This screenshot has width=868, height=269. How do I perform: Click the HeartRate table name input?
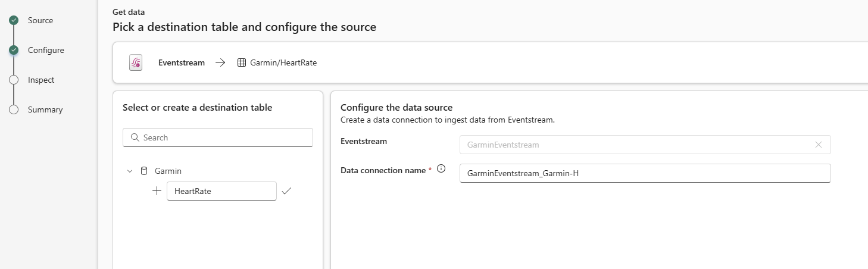coord(221,191)
